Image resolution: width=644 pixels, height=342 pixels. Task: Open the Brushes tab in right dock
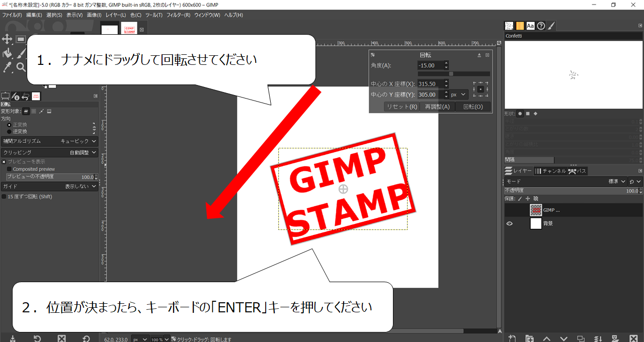coord(509,26)
